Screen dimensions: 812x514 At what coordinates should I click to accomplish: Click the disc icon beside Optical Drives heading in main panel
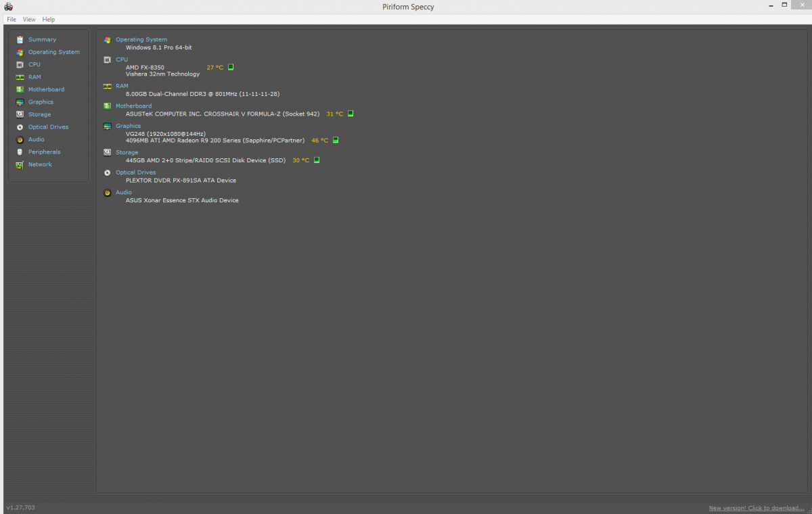pyautogui.click(x=107, y=172)
